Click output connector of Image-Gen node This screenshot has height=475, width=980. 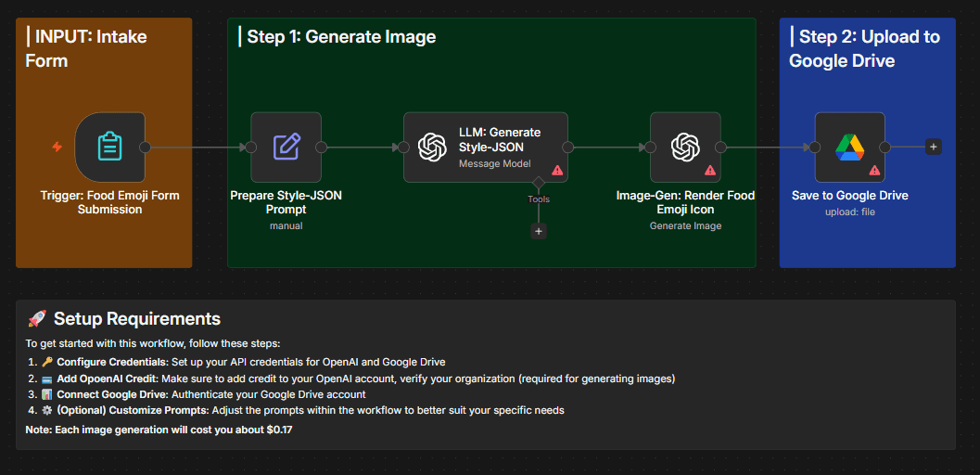[720, 147]
